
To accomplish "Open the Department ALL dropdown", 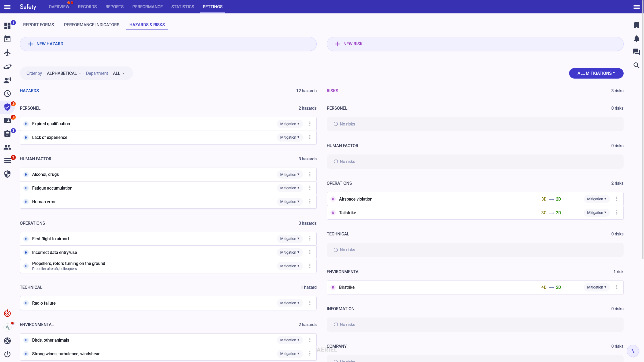I will [119, 73].
